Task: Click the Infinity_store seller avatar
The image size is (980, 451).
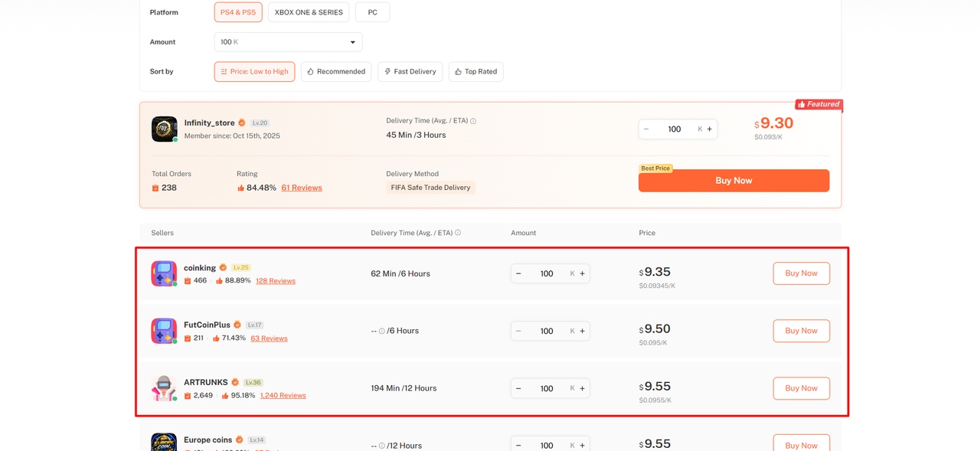Action: 164,129
